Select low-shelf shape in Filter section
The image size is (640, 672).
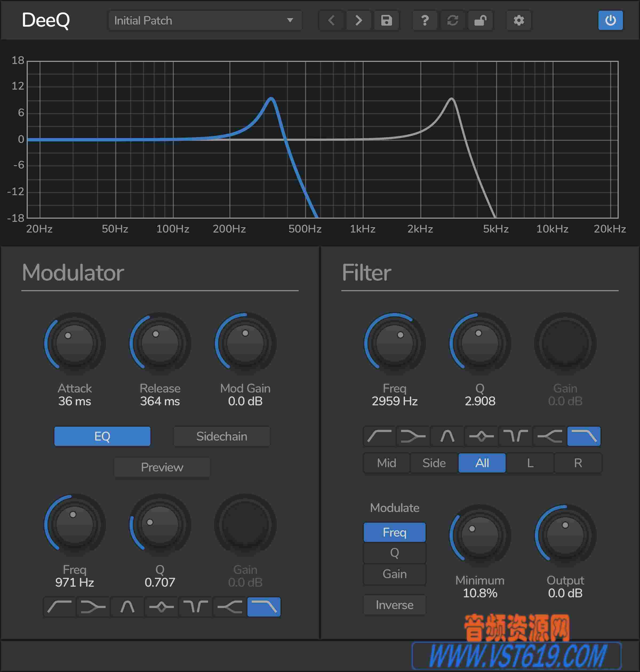click(413, 436)
